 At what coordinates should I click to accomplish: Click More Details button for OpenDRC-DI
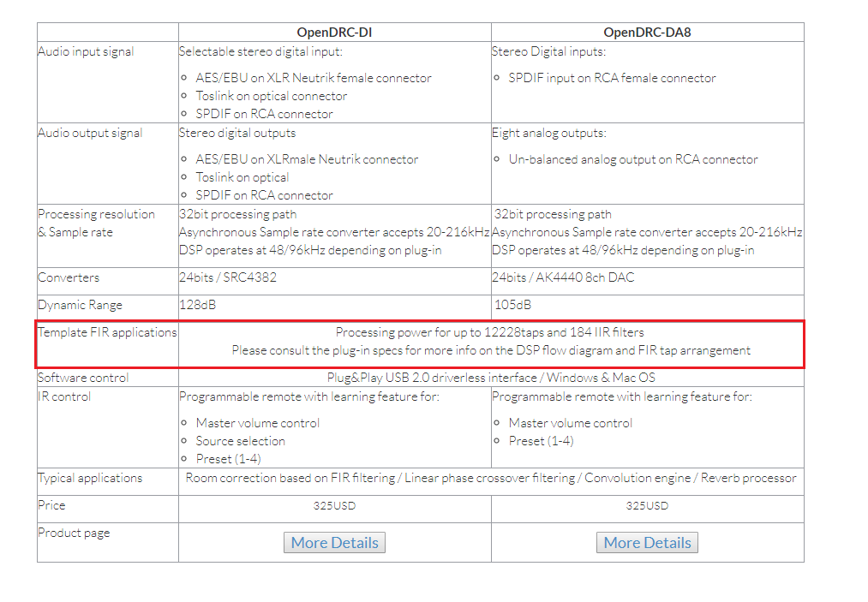coord(334,542)
